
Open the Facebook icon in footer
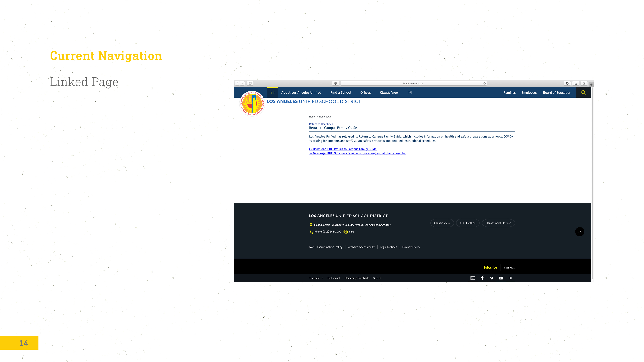[x=482, y=278]
